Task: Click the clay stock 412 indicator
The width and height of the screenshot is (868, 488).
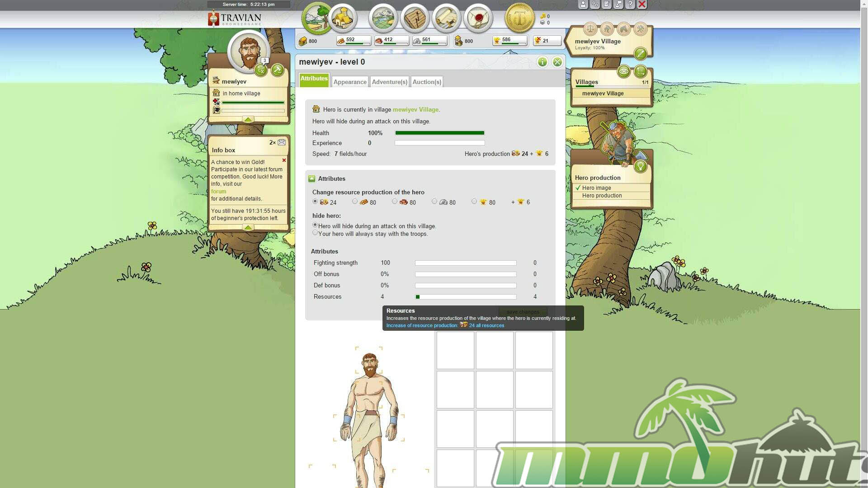Action: click(x=392, y=41)
